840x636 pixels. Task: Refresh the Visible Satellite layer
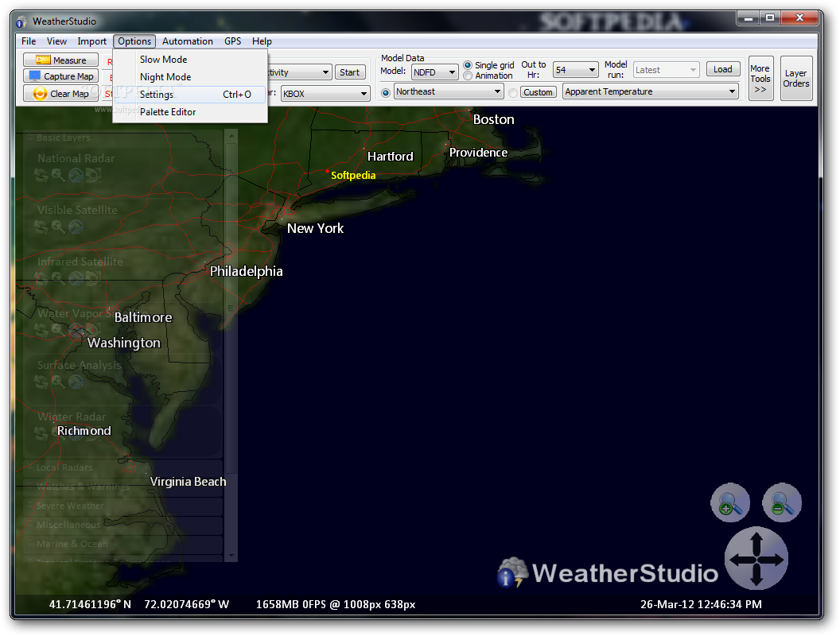(41, 227)
